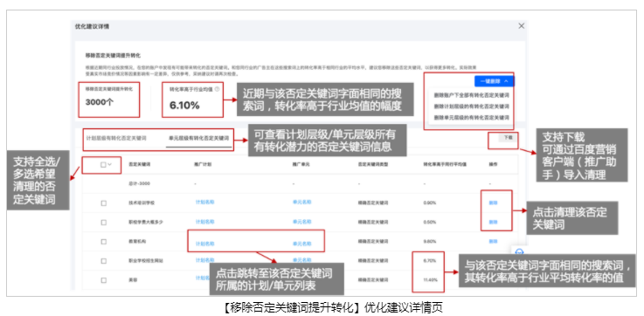Choose 删除单元层级的有转化否定关键词

(x=472, y=117)
